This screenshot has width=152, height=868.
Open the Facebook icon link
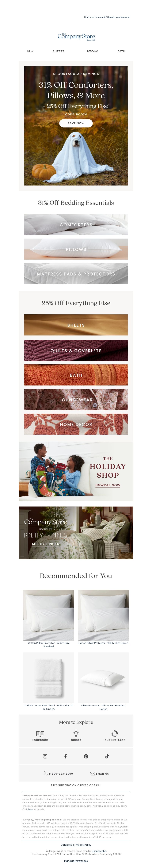click(66, 756)
